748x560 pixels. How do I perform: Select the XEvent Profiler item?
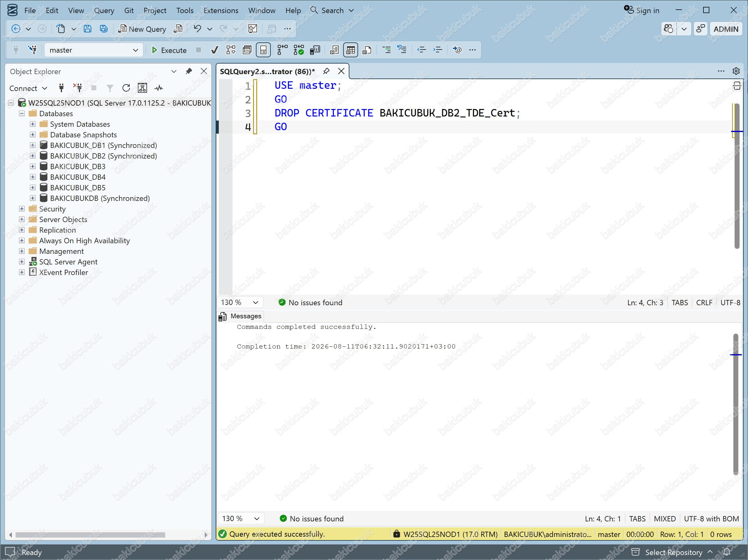click(64, 272)
